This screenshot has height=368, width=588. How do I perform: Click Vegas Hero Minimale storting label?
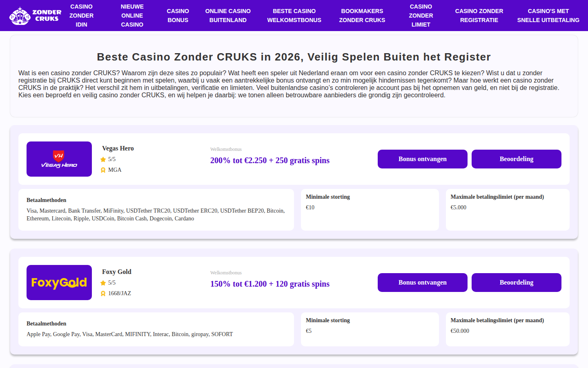pyautogui.click(x=328, y=197)
